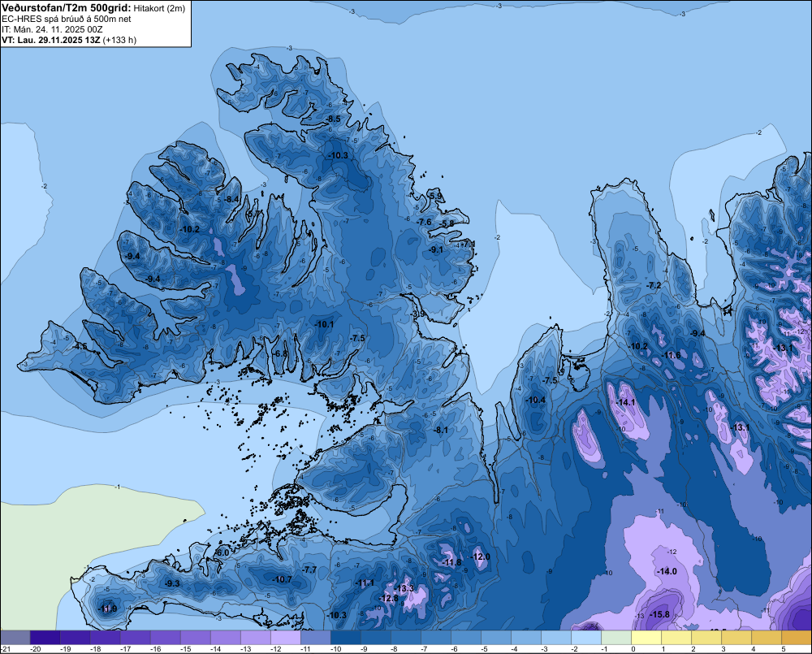Click the -12.0 temperature value

[x=481, y=557]
